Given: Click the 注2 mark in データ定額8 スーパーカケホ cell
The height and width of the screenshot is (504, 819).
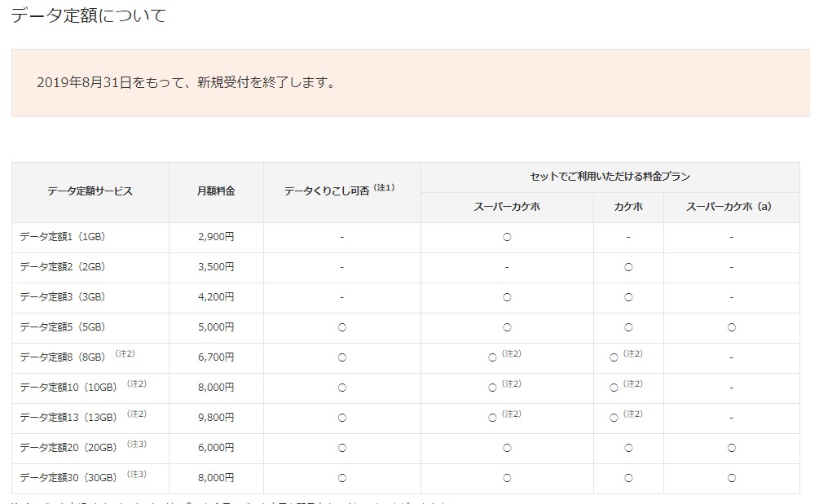Looking at the screenshot, I should click(512, 354).
